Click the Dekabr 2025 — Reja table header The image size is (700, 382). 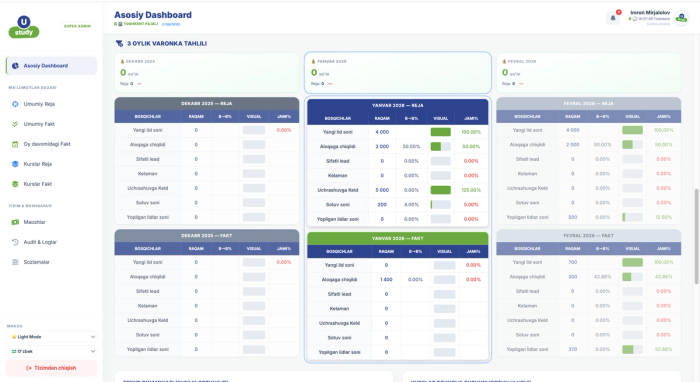click(207, 104)
